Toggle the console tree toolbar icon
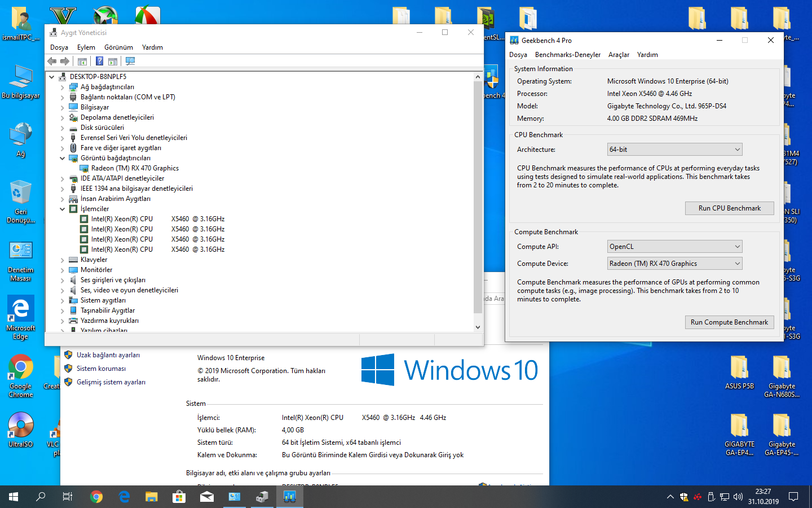Screen dimensions: 812x508 point(82,61)
